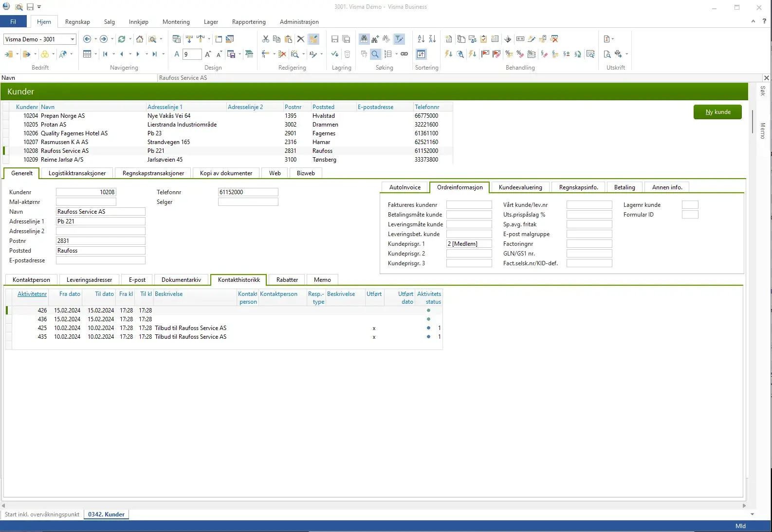The height and width of the screenshot is (532, 772).
Task: Go to the home page icon
Action: coord(140,39)
